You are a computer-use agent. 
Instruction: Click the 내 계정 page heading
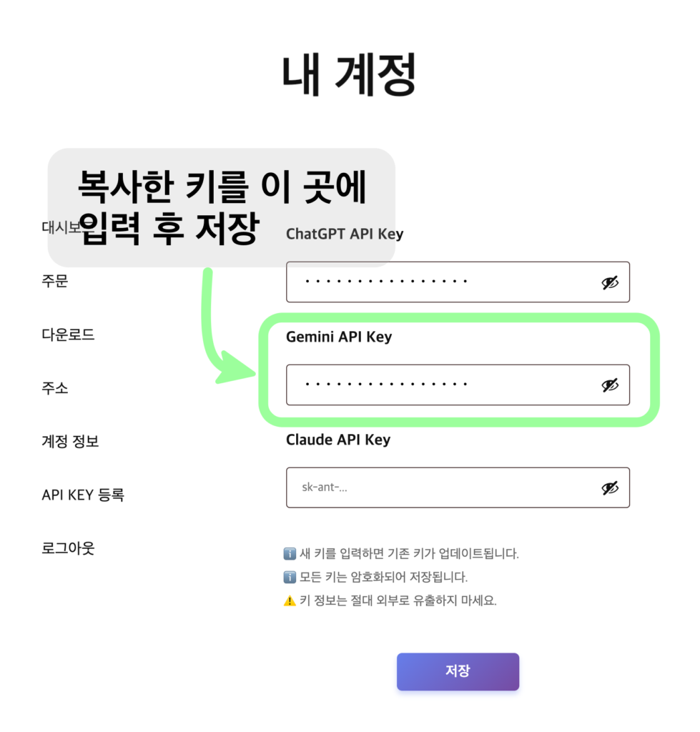[x=349, y=74]
